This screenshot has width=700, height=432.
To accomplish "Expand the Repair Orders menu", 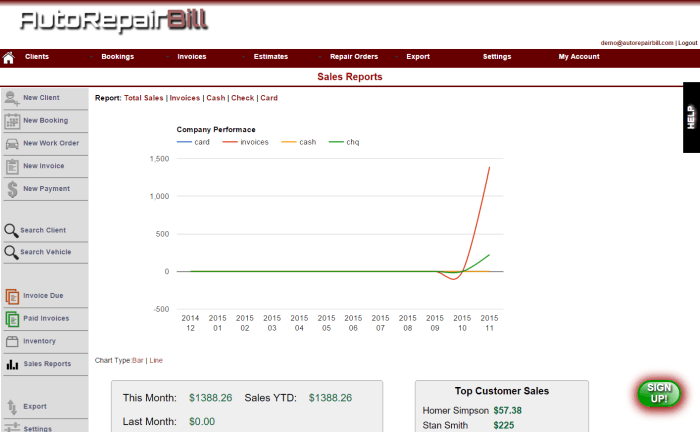I will (353, 57).
